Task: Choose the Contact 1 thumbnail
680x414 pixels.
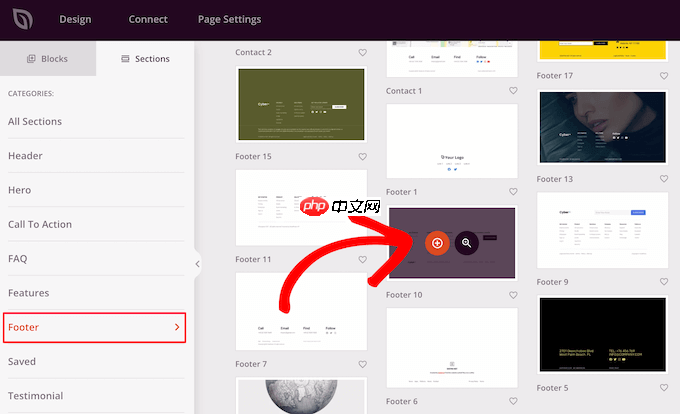Action: click(x=452, y=59)
